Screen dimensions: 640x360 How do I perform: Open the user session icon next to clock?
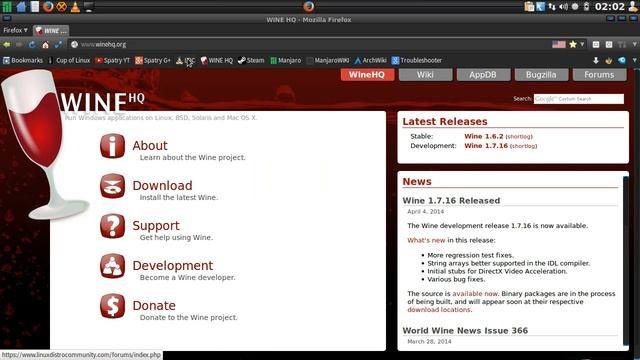(633, 7)
